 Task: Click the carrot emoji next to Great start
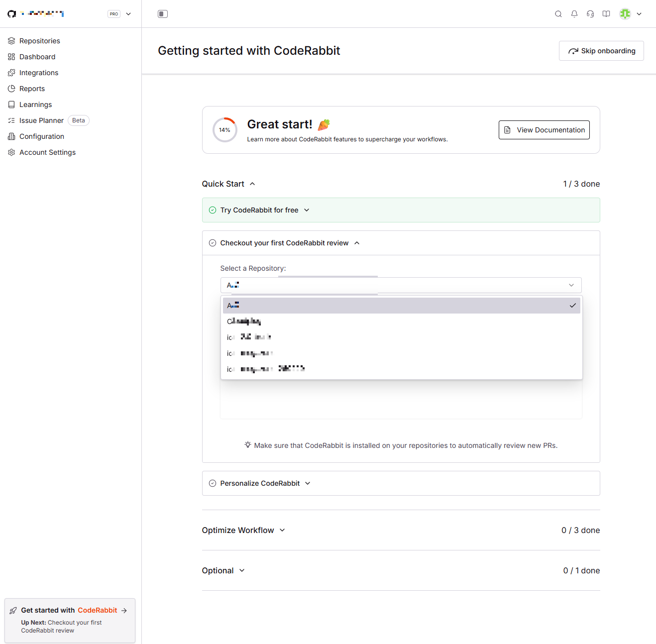(324, 124)
